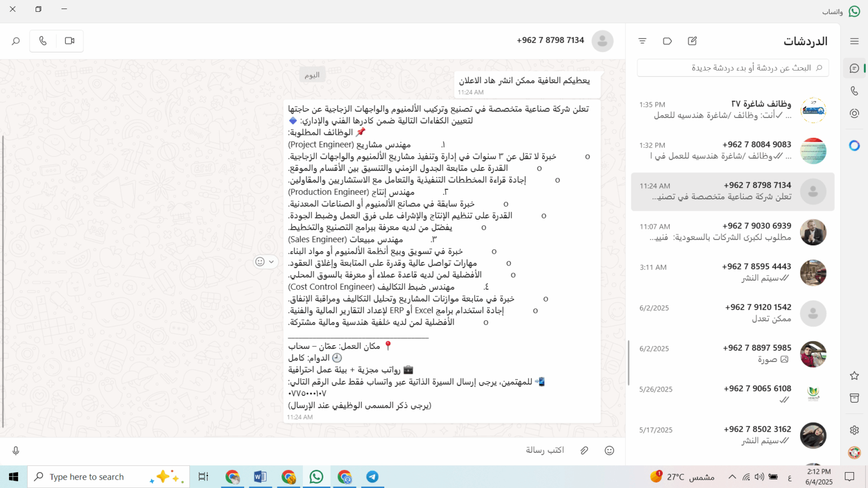Open own profile picture in sidebar
The height and width of the screenshot is (488, 868).
pos(854,452)
